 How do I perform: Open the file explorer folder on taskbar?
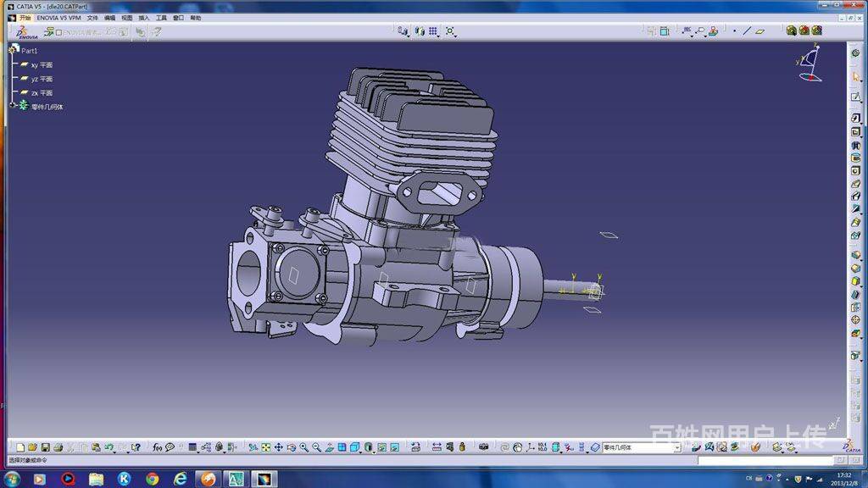click(96, 479)
